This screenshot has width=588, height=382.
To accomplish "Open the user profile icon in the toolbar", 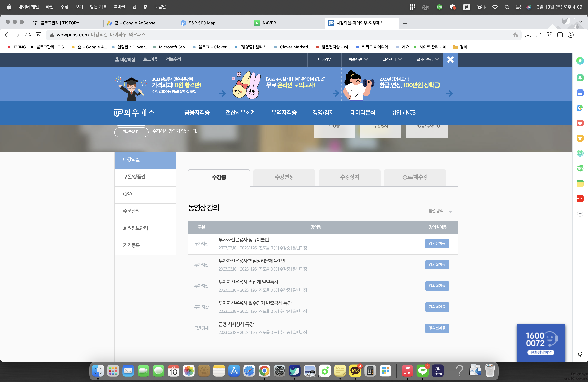I will tap(570, 35).
